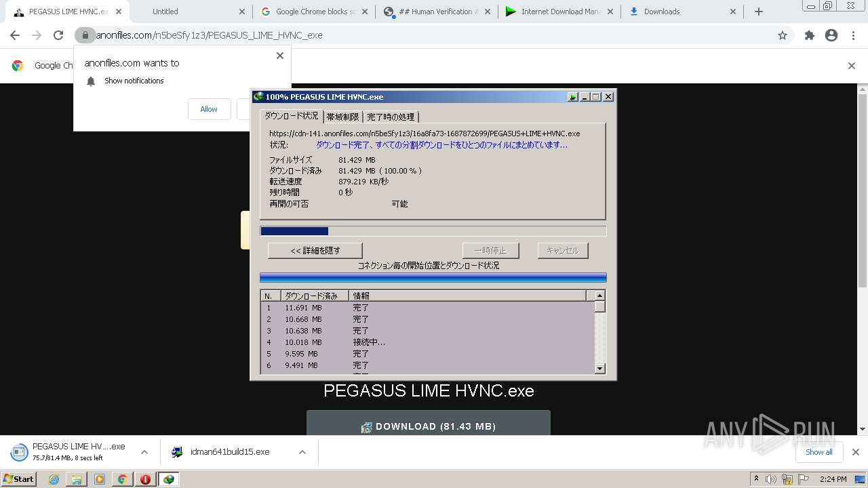Click the IDM dialog tray icon button
Viewport: 868px width, 488px height.
[x=573, y=97]
